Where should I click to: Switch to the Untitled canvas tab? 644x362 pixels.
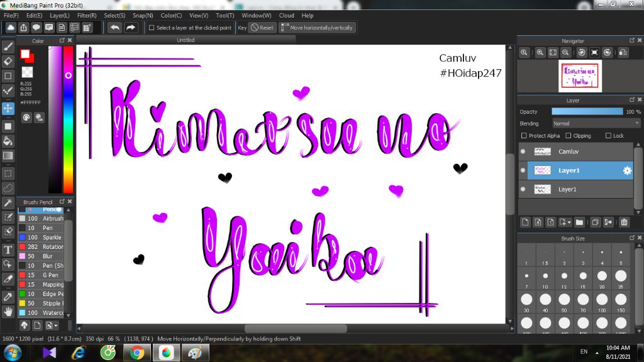coord(186,40)
